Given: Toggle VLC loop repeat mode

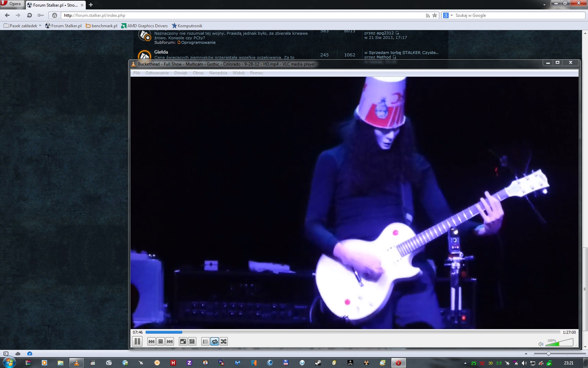Looking at the screenshot, I should coord(215,341).
